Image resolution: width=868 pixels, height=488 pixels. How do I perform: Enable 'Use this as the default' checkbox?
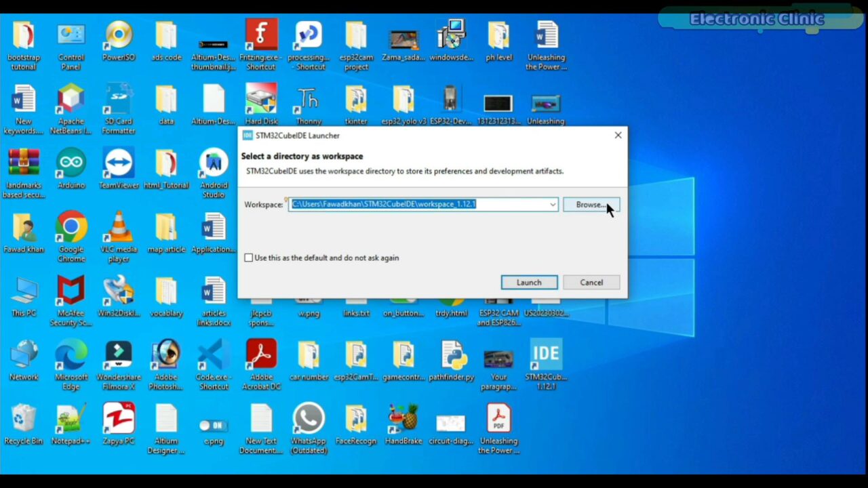point(249,258)
